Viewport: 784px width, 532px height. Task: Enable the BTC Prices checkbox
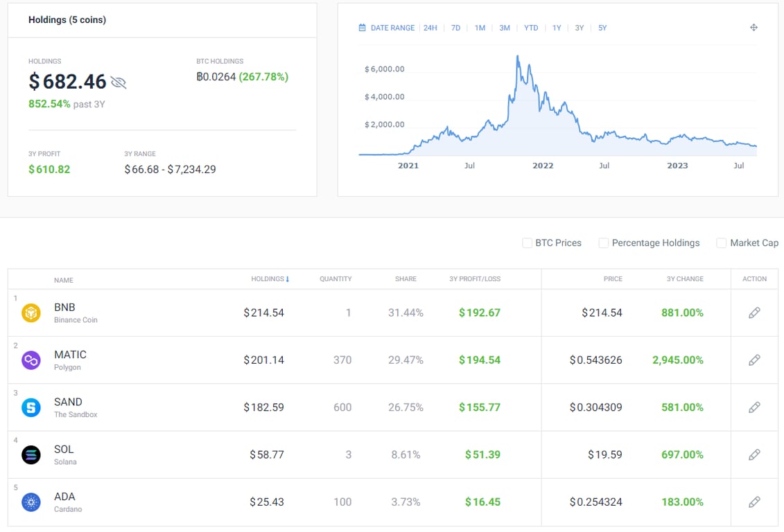(x=527, y=242)
